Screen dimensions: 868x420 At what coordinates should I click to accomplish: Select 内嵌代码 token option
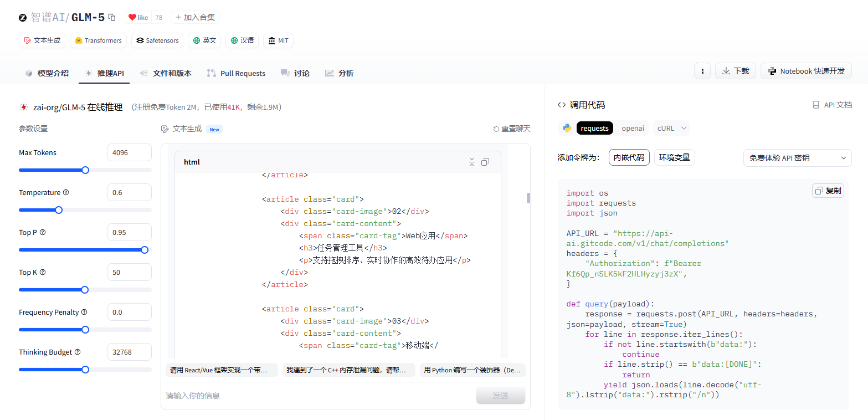point(629,157)
